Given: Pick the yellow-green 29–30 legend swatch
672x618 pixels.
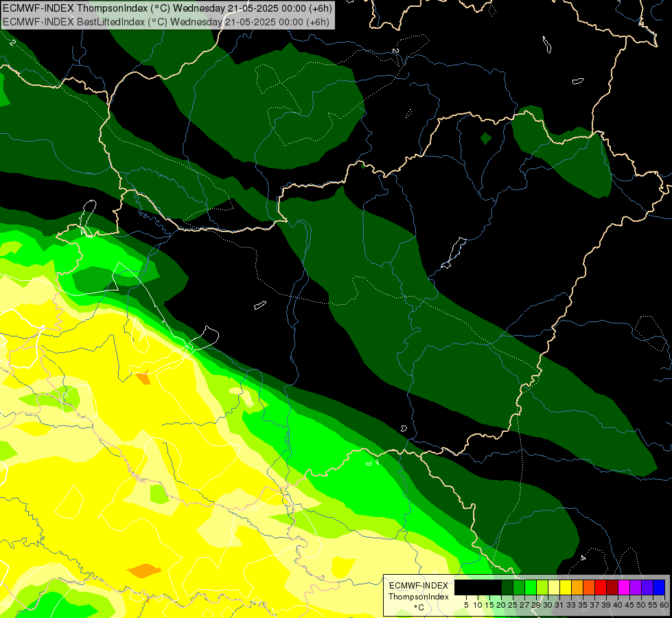Looking at the screenshot, I should (x=542, y=587).
